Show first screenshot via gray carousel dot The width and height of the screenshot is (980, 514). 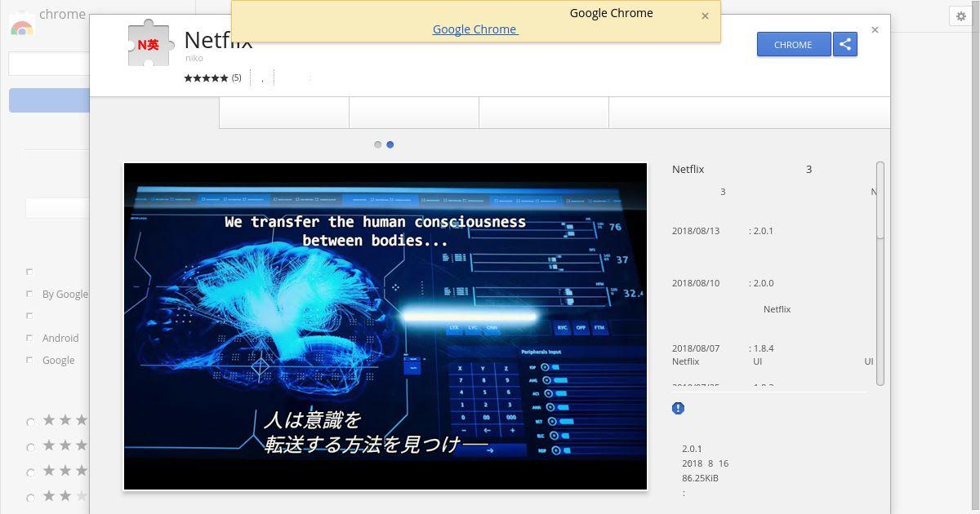click(377, 144)
